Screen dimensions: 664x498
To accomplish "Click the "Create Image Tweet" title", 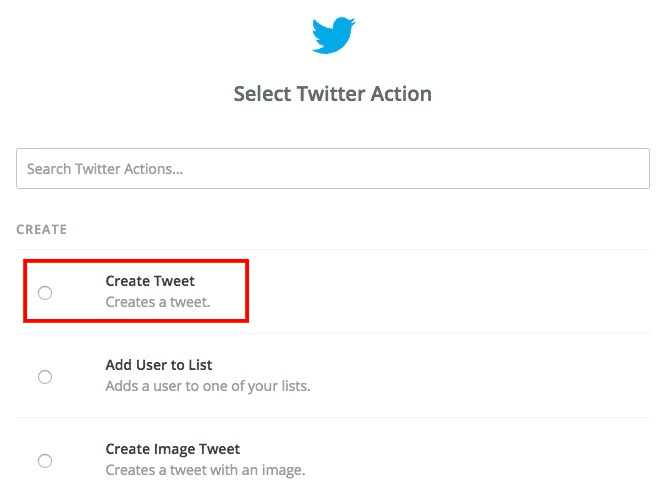I will coord(173,449).
